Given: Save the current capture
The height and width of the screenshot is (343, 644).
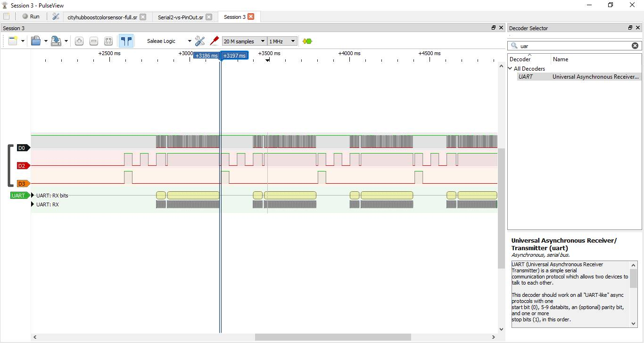Looking at the screenshot, I should [57, 41].
